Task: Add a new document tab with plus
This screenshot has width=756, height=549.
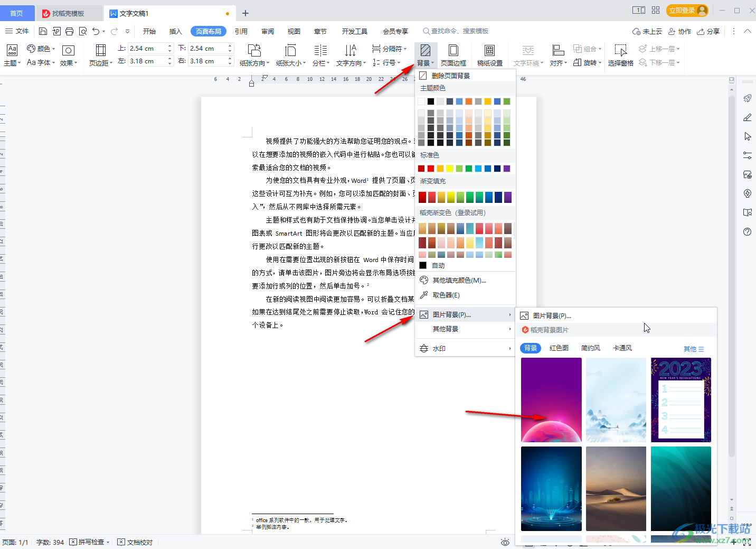Action: point(245,13)
